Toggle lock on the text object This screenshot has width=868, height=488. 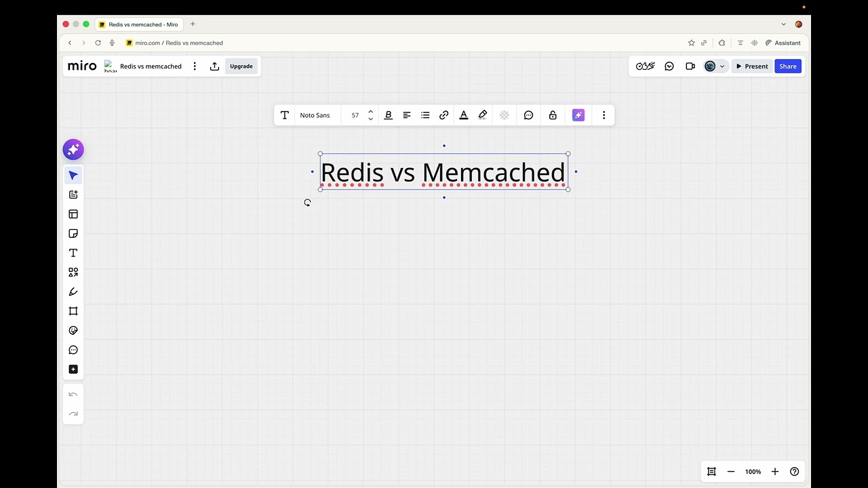coord(553,115)
